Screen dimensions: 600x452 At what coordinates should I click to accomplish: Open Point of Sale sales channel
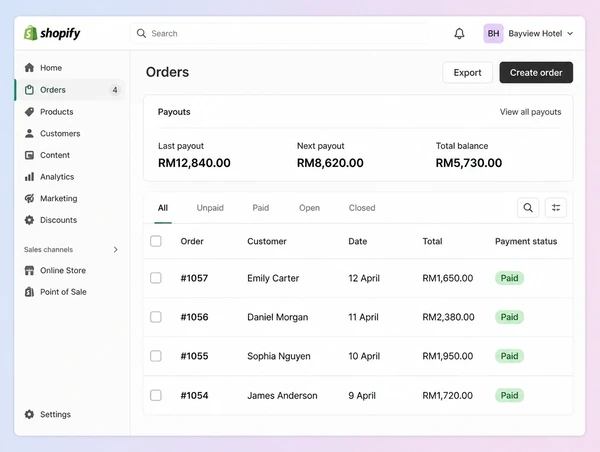coord(70,292)
